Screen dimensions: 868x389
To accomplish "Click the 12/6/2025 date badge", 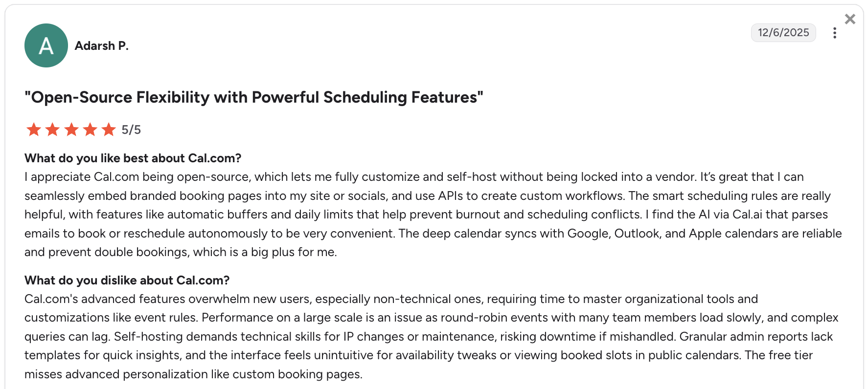I will (x=783, y=33).
